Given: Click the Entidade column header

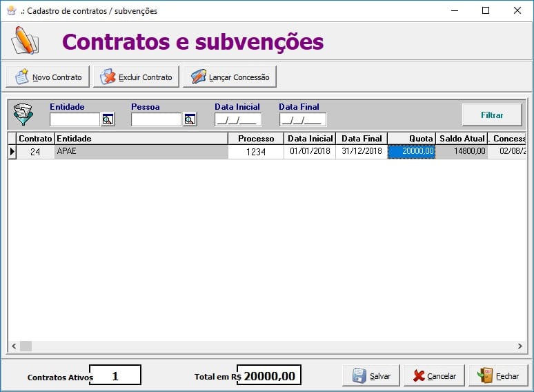Looking at the screenshot, I should 141,139.
